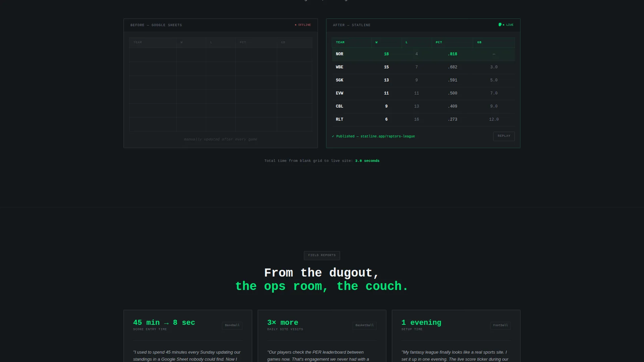Select the Football tag on the testimonial card
The height and width of the screenshot is (362, 644).
tap(500, 325)
